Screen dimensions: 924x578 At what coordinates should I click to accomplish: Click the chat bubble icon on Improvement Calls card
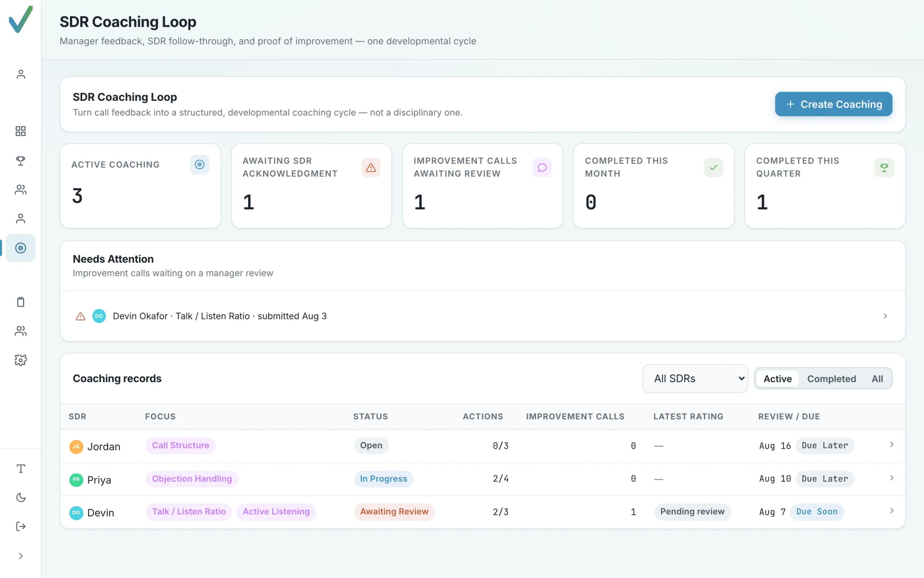point(542,167)
